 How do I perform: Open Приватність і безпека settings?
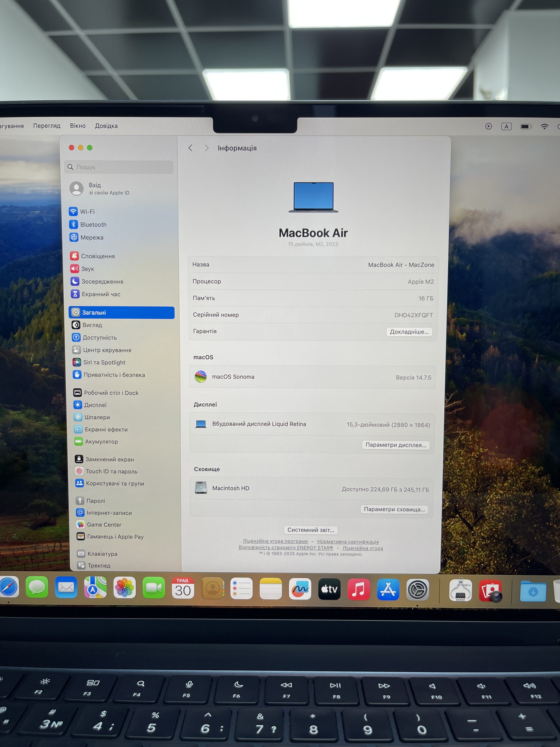coord(109,375)
